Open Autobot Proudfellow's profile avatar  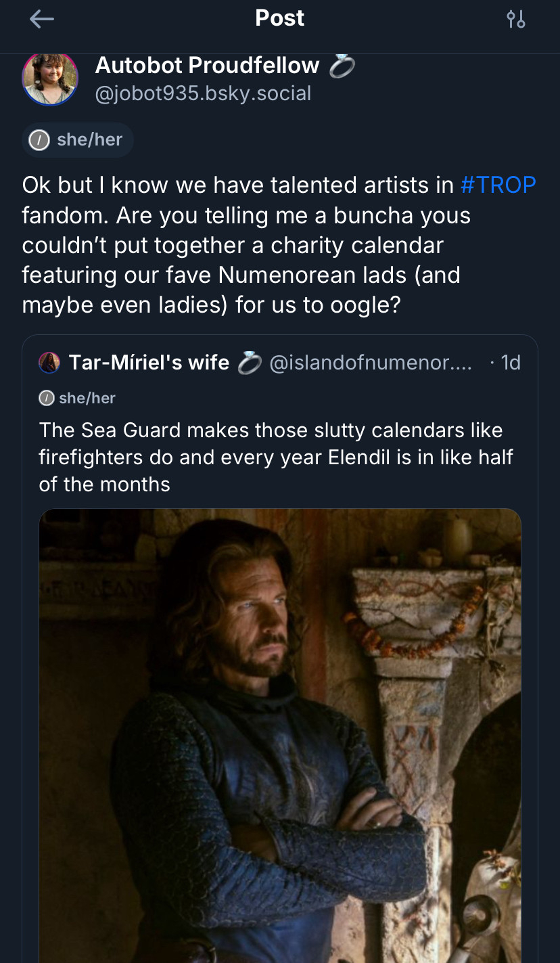pyautogui.click(x=50, y=79)
